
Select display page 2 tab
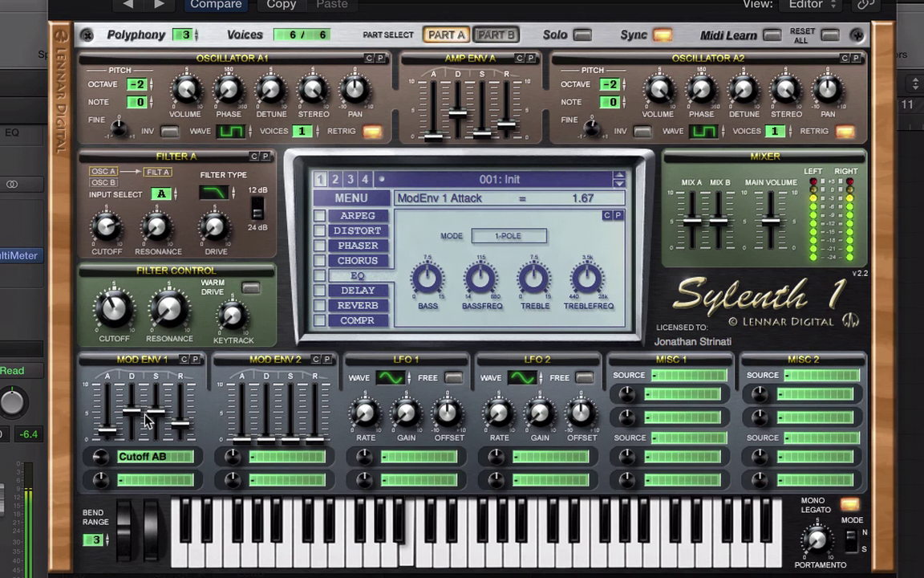coord(335,179)
